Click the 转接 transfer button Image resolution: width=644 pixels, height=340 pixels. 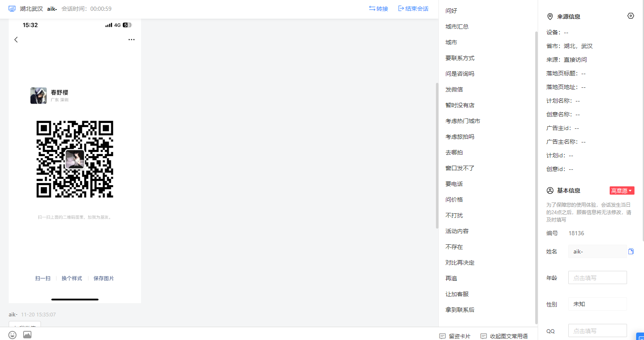[x=378, y=9]
